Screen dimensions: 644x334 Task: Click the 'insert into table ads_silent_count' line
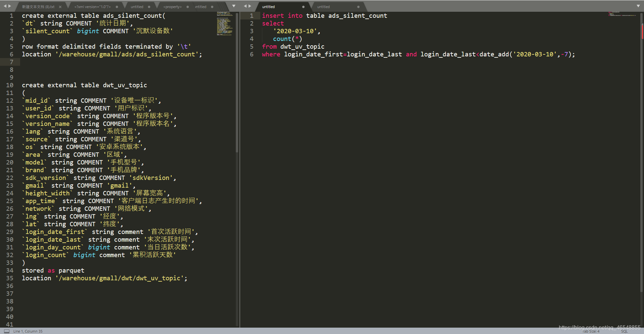pos(324,16)
